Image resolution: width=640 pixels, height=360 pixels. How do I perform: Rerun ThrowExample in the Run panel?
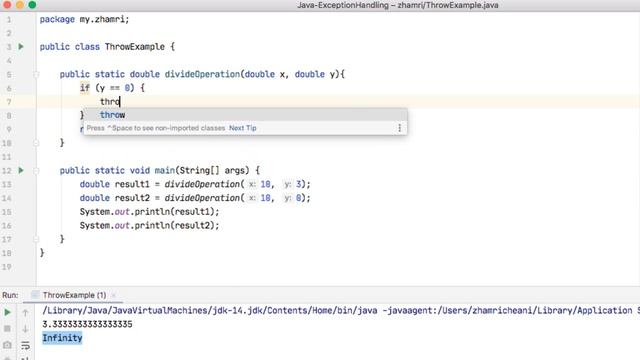[x=7, y=312]
